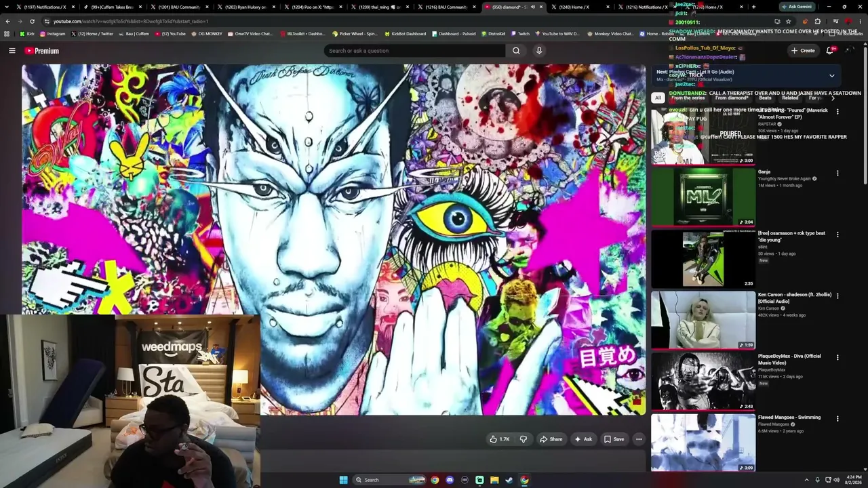Show hidden system tray icons
The width and height of the screenshot is (868, 488).
click(x=806, y=480)
